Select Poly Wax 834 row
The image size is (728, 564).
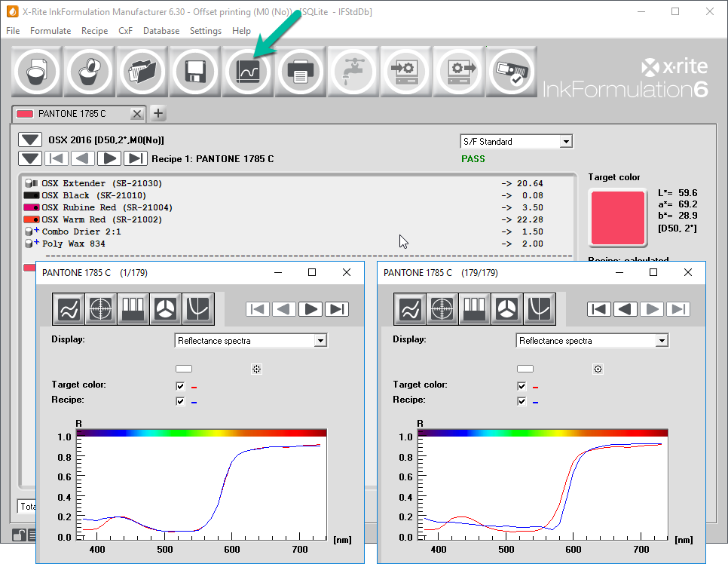(x=283, y=244)
